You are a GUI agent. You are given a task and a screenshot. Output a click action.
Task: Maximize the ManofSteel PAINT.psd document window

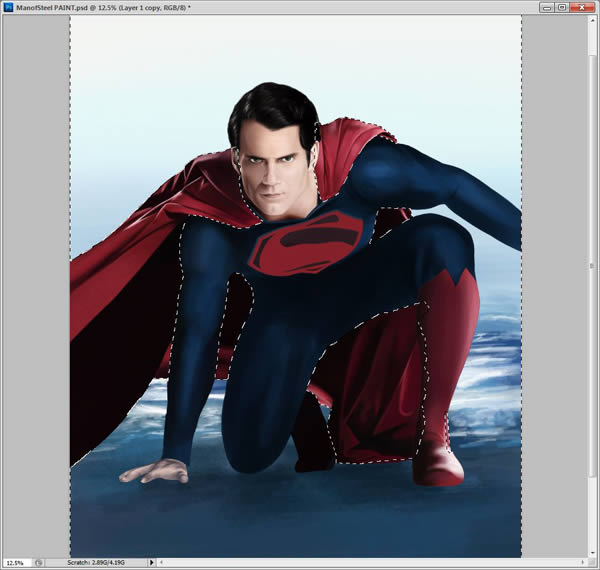562,7
